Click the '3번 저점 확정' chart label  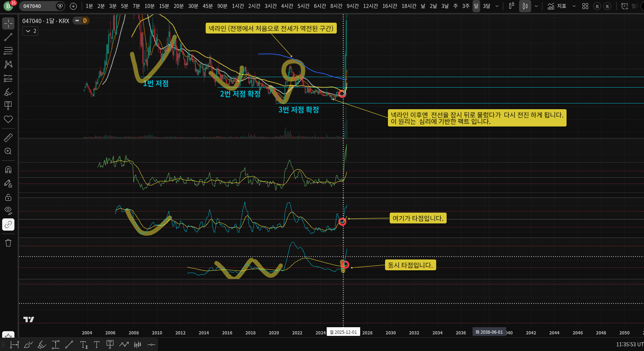(299, 110)
